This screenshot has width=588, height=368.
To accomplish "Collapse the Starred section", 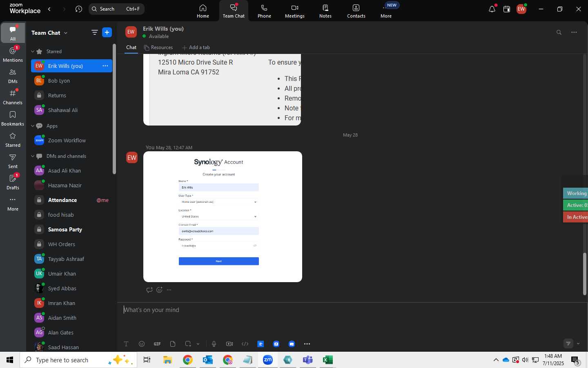I will coord(33,52).
